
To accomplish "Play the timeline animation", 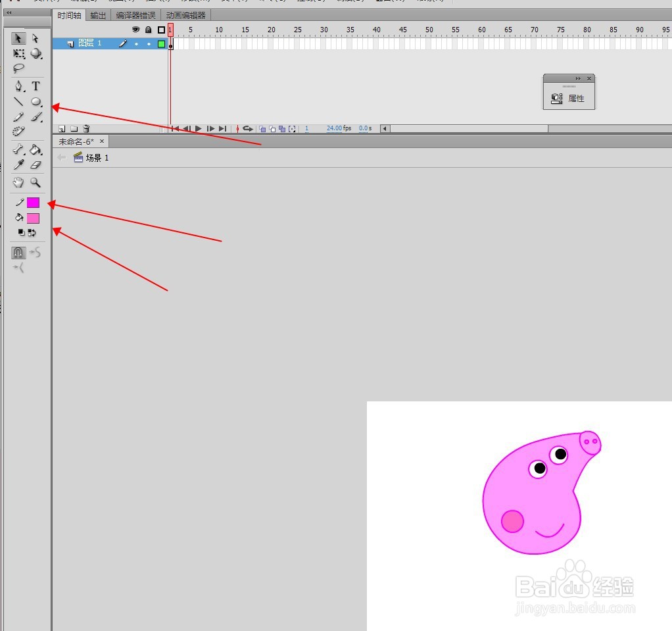I will pos(199,129).
